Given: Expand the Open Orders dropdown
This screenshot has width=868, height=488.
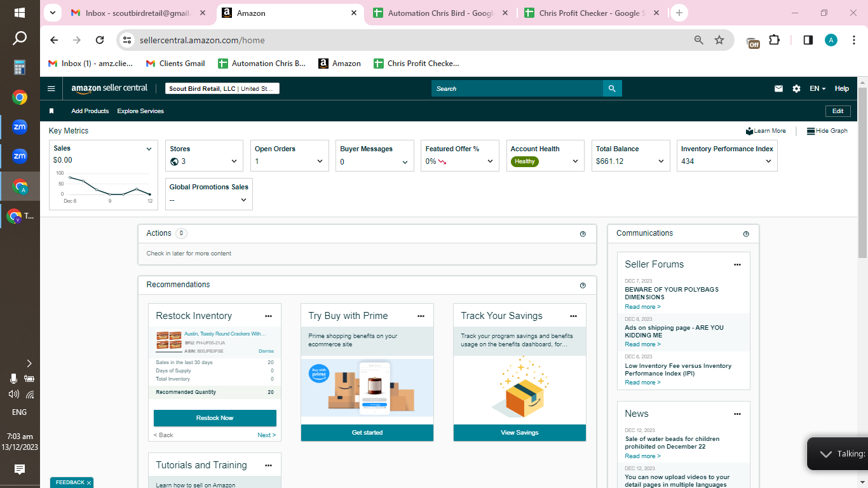Looking at the screenshot, I should 320,161.
